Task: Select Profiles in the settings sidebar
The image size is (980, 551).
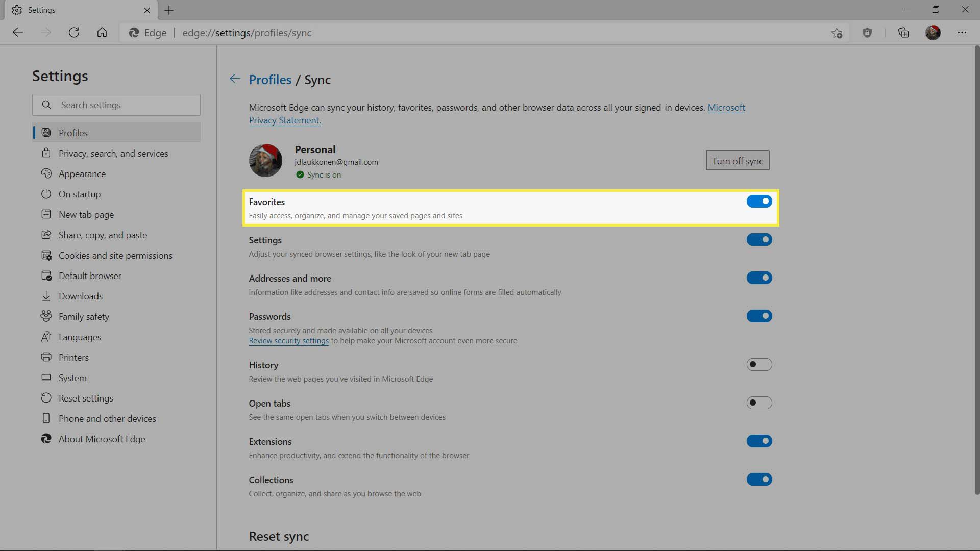Action: tap(116, 133)
